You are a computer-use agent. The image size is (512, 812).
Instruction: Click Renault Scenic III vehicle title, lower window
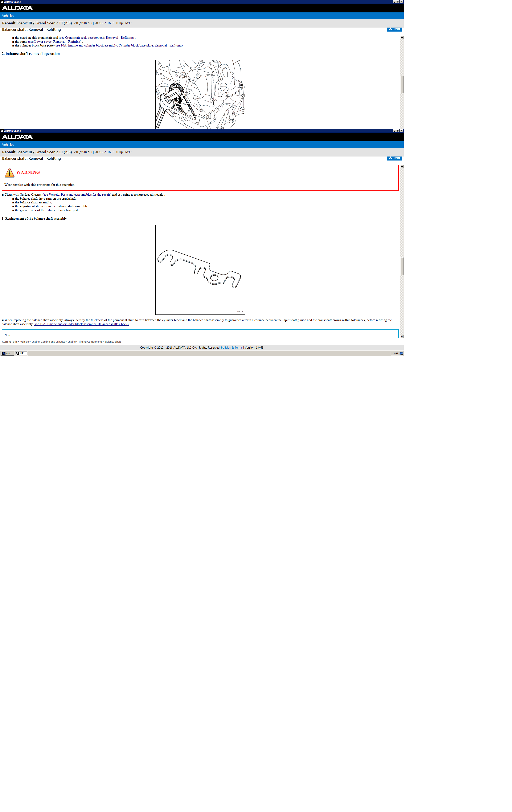pyautogui.click(x=37, y=152)
